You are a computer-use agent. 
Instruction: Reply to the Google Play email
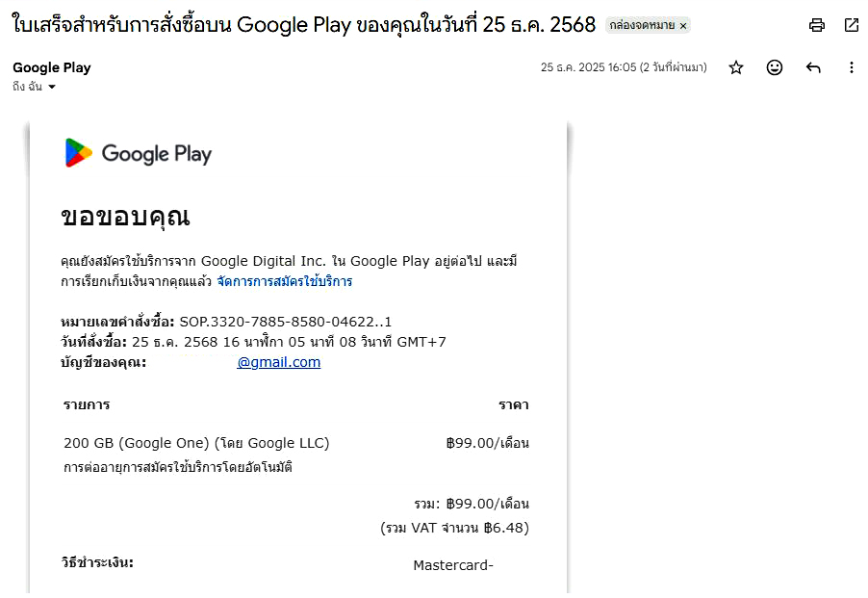pos(813,67)
